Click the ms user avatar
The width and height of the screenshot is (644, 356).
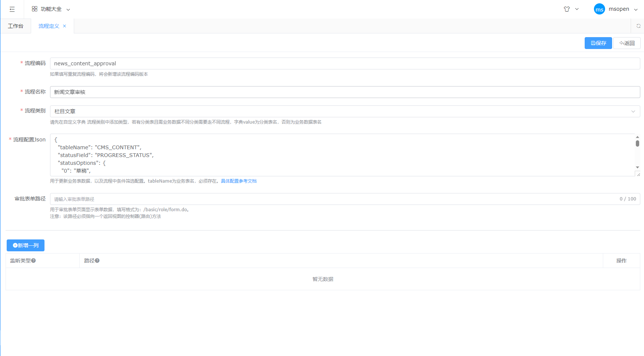(x=599, y=9)
